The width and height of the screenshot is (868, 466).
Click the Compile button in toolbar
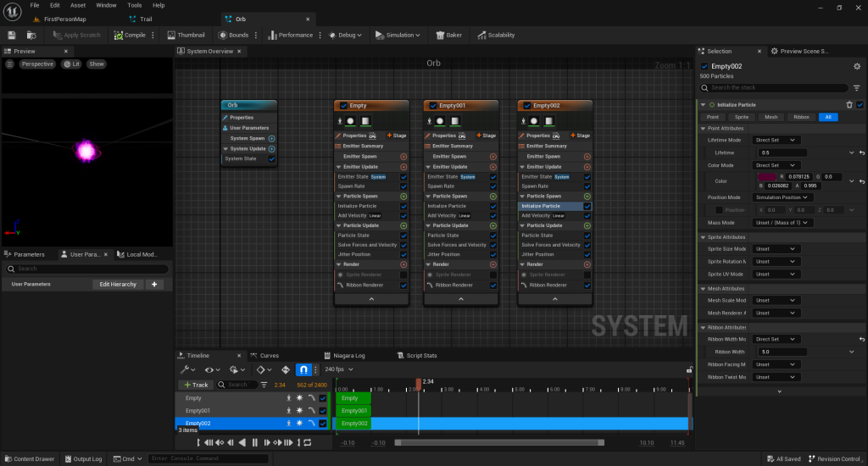(131, 35)
